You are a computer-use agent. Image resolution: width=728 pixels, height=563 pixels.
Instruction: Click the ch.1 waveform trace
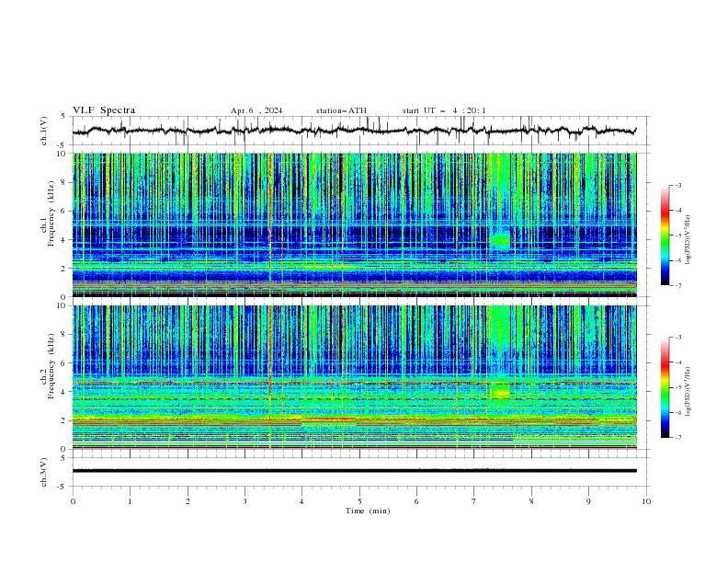[354, 131]
